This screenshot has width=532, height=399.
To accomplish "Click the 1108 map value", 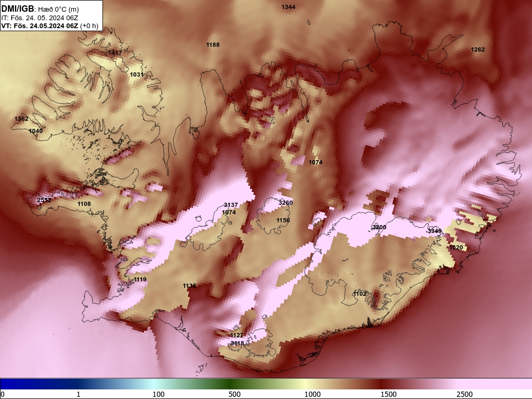I will [x=84, y=204].
